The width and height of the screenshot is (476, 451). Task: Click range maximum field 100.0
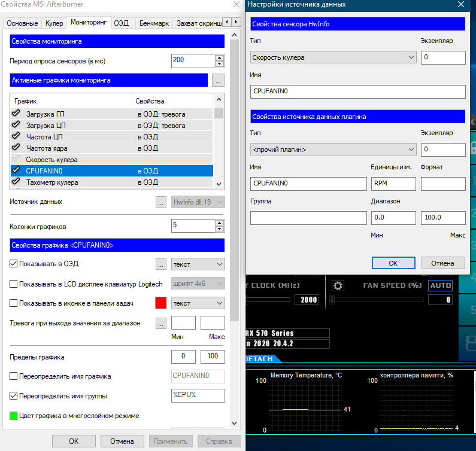click(443, 218)
